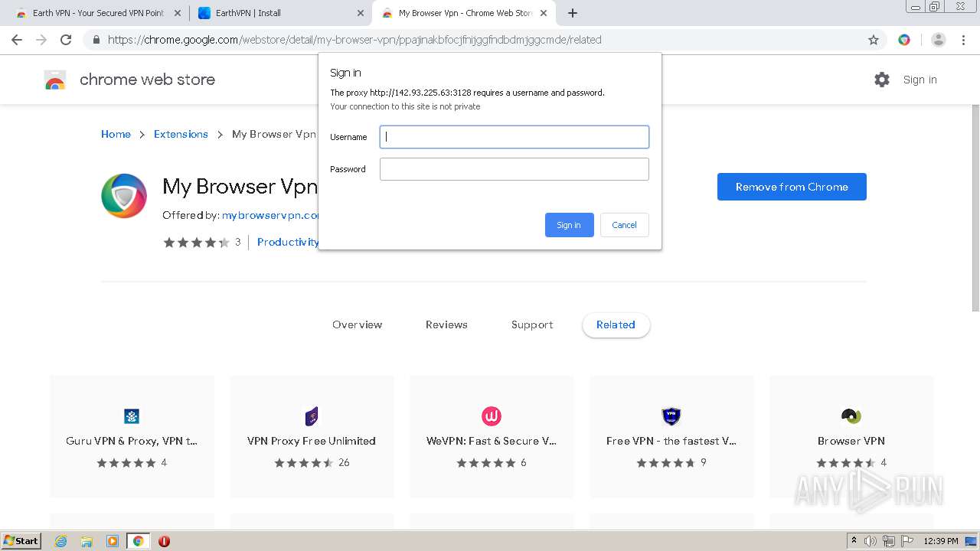Open the My Browser Vpn extension toolbar icon
Image resolution: width=980 pixels, height=551 pixels.
click(904, 40)
